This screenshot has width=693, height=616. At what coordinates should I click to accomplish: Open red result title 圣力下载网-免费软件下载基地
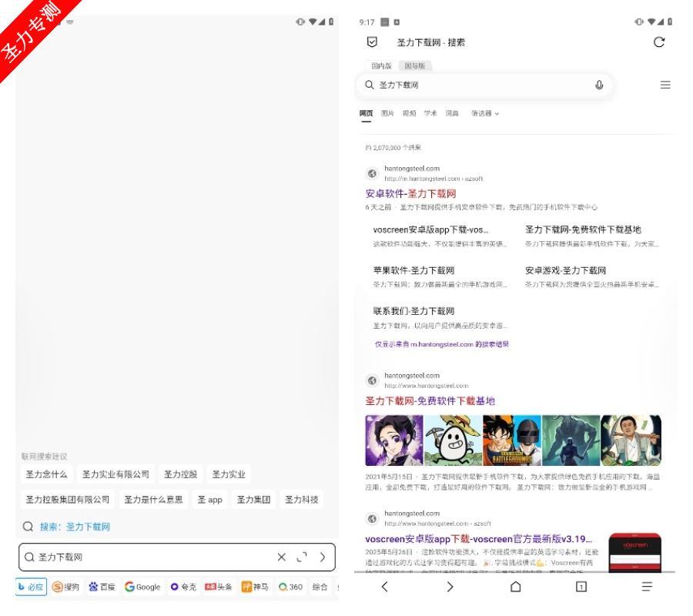coord(430,401)
